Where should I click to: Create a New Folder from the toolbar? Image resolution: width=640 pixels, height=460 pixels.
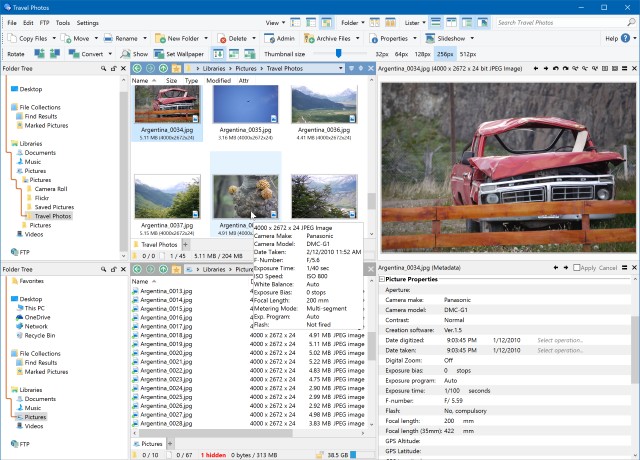(177, 38)
